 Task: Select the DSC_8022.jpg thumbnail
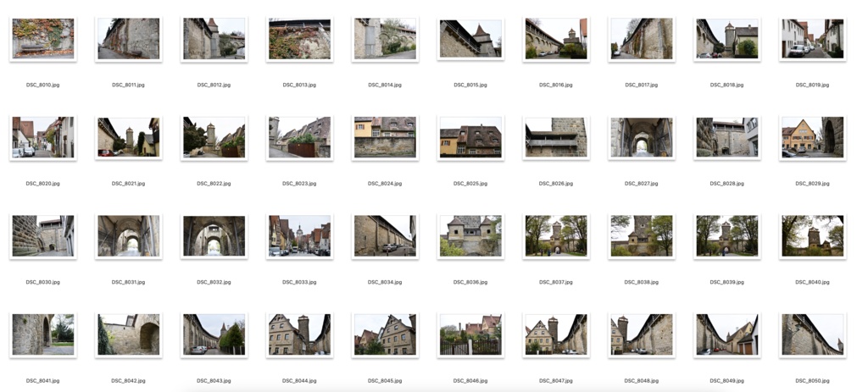[x=214, y=137]
